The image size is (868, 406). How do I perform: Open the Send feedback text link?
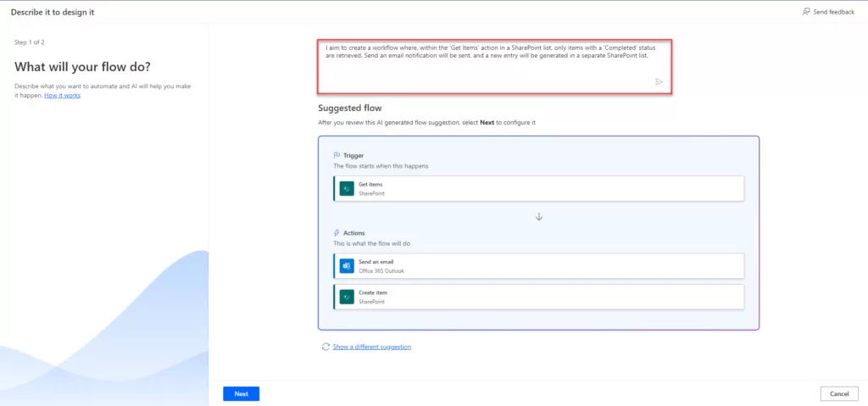pos(834,12)
